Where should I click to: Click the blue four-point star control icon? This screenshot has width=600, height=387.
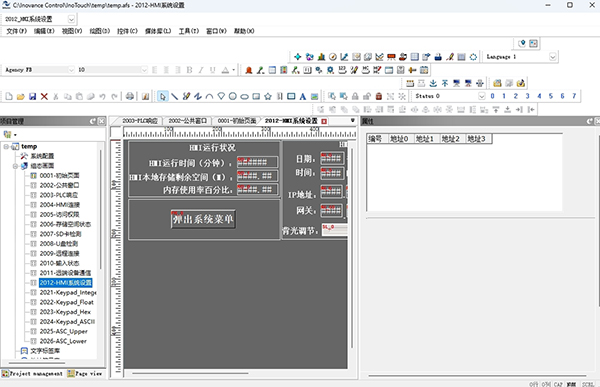(297, 57)
